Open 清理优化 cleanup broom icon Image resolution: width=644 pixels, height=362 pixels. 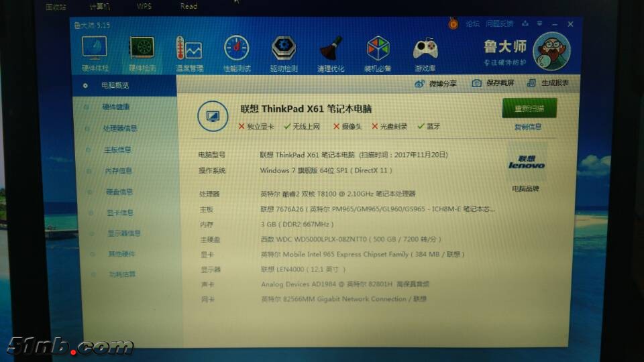point(331,54)
